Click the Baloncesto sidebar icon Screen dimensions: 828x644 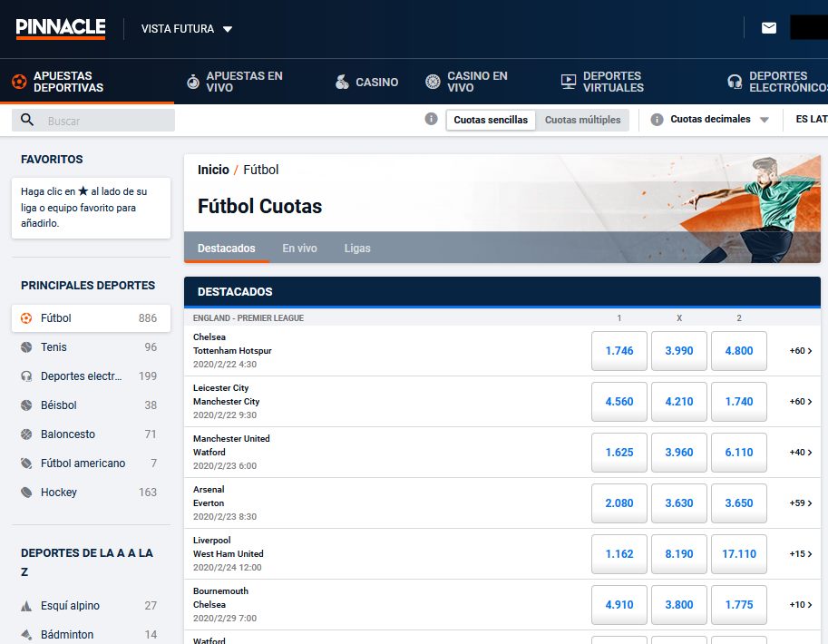(26, 434)
